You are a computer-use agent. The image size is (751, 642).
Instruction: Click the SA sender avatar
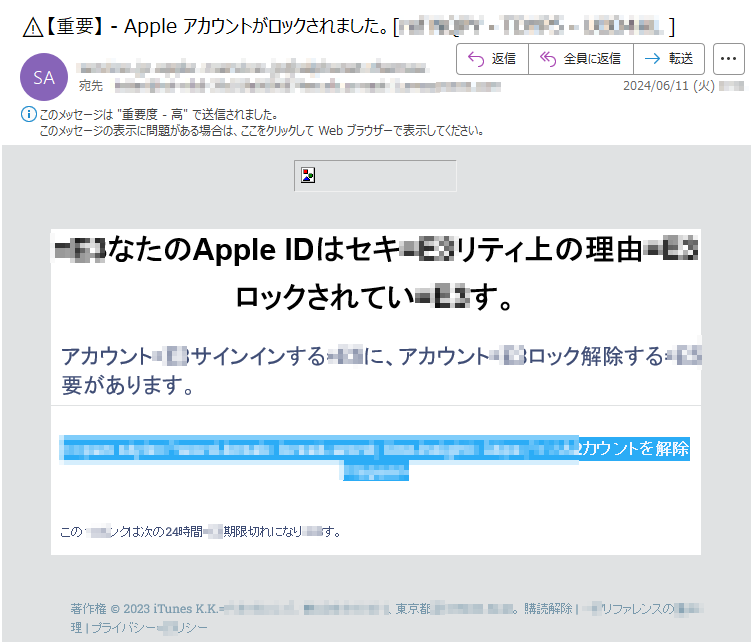coord(44,77)
